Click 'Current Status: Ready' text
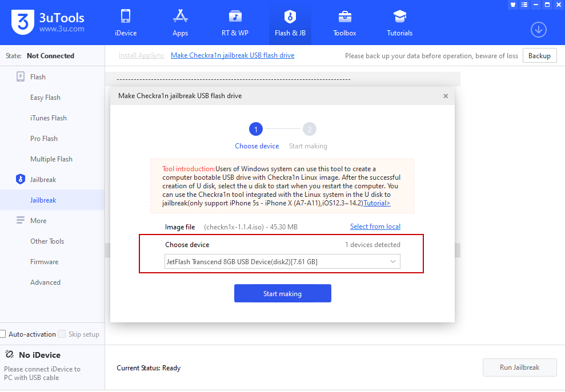565x392 pixels. pyautogui.click(x=149, y=368)
